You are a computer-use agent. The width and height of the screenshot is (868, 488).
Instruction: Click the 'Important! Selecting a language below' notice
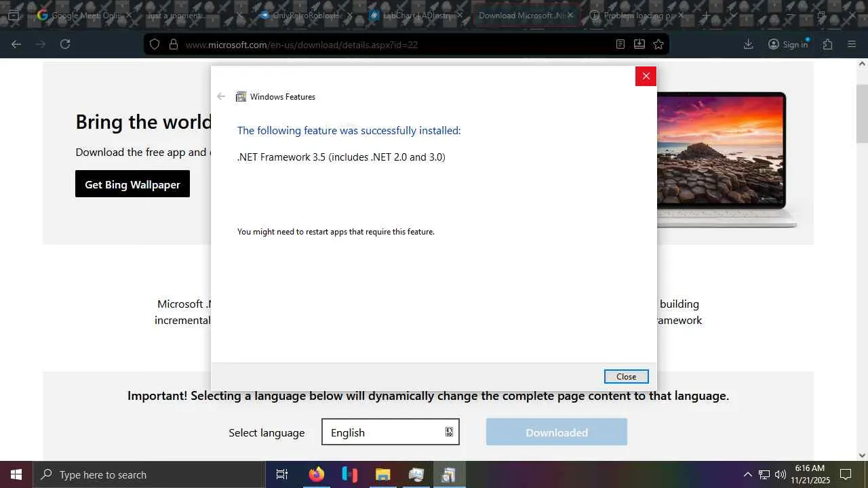(x=428, y=396)
